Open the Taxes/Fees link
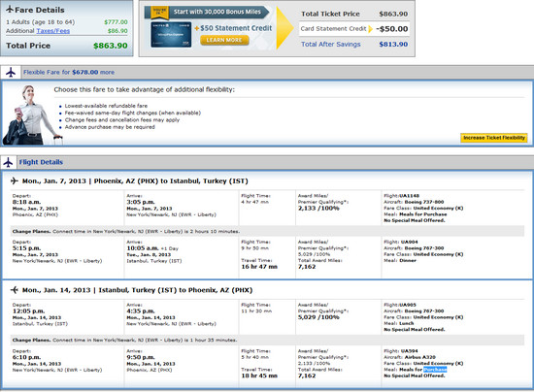Image resolution: width=534 pixels, height=392 pixels. click(x=53, y=31)
